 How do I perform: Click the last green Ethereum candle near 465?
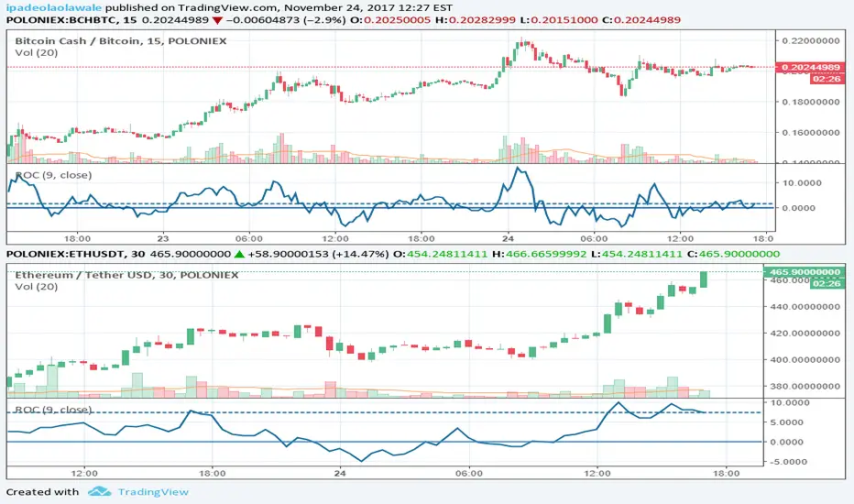click(704, 279)
